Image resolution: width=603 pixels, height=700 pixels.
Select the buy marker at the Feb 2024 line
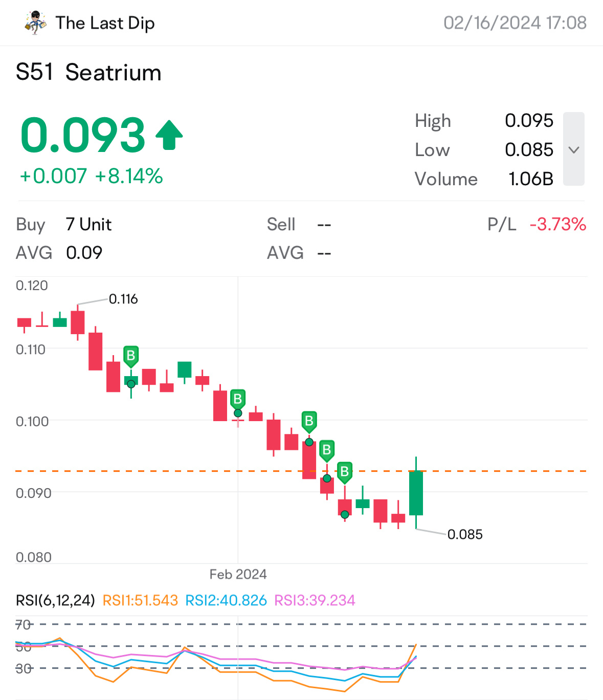[x=238, y=400]
